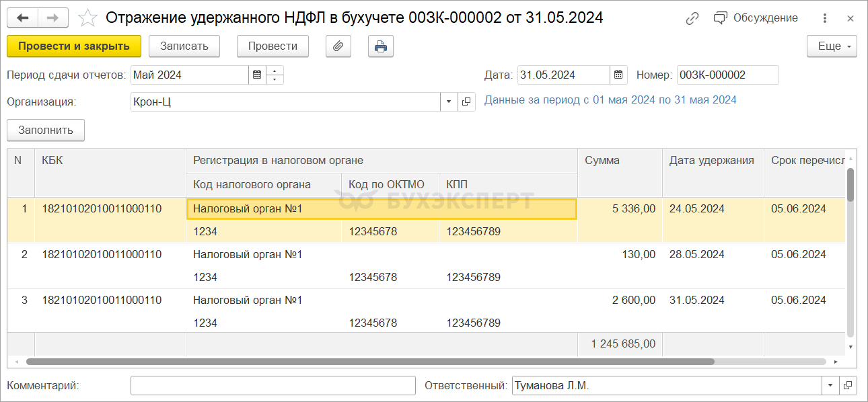Open the three-dot more options menu
The image size is (868, 402).
tap(826, 18)
